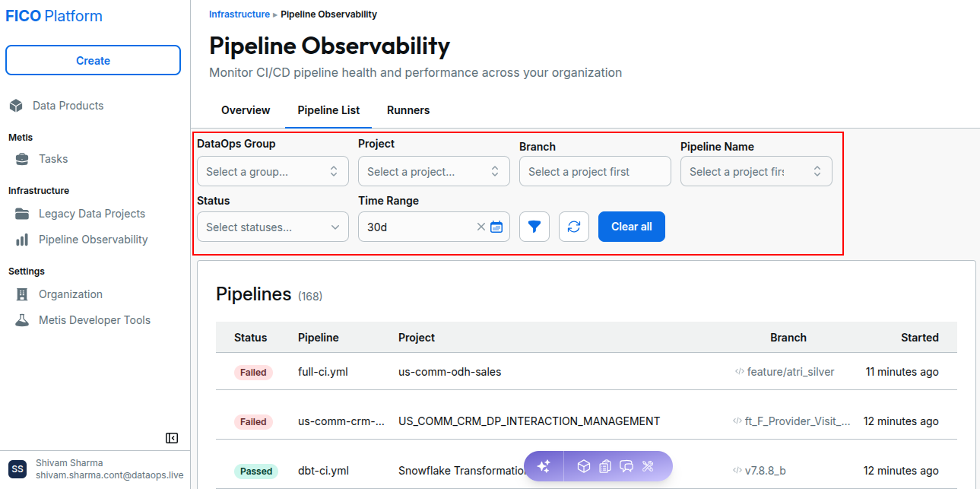Click the Failed status badge for full-ci.yml
The width and height of the screenshot is (980, 489).
point(253,373)
